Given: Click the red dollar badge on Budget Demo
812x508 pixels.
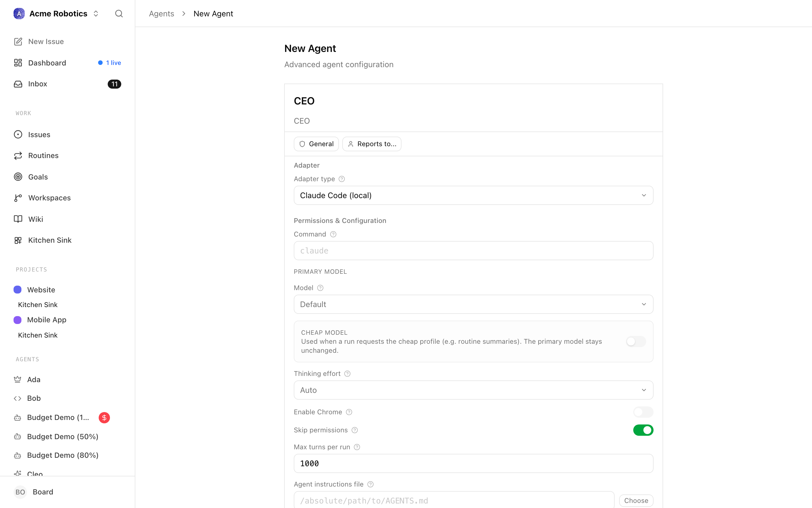Looking at the screenshot, I should pyautogui.click(x=104, y=418).
